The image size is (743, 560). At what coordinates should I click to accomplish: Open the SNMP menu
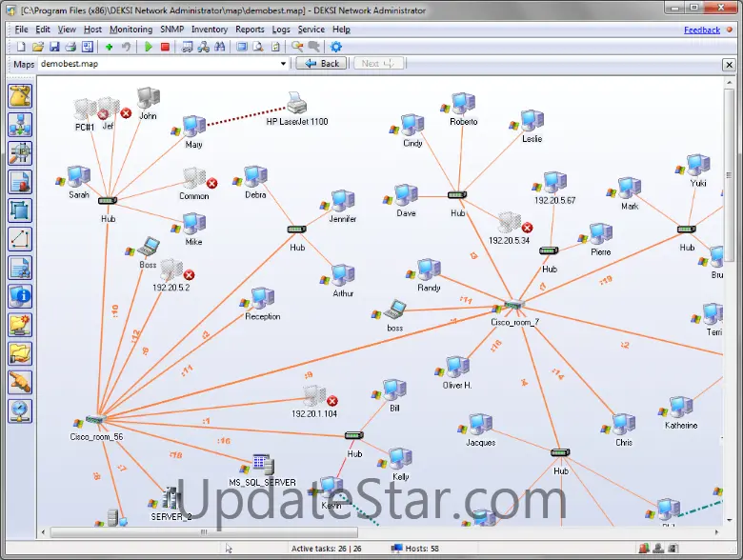(x=171, y=30)
